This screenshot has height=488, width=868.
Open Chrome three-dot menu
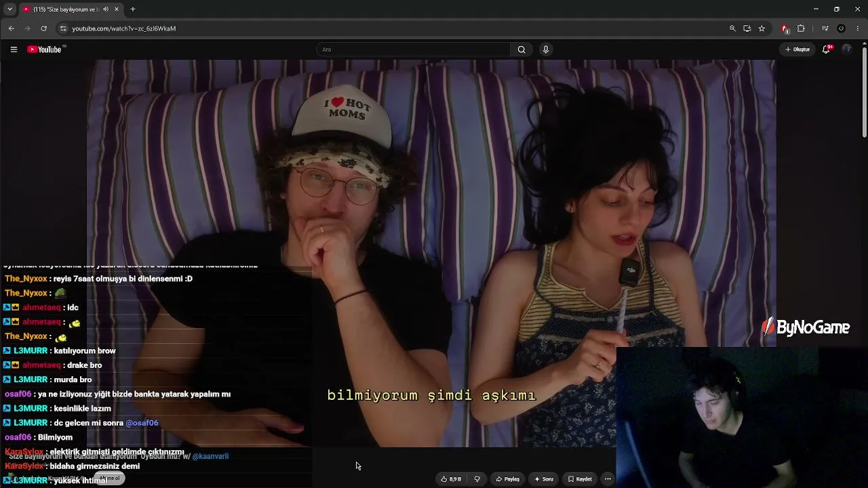click(x=859, y=28)
